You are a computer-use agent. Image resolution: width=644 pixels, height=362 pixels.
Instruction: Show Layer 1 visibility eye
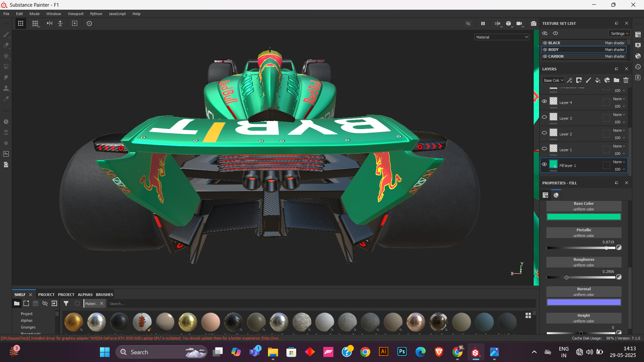(544, 148)
